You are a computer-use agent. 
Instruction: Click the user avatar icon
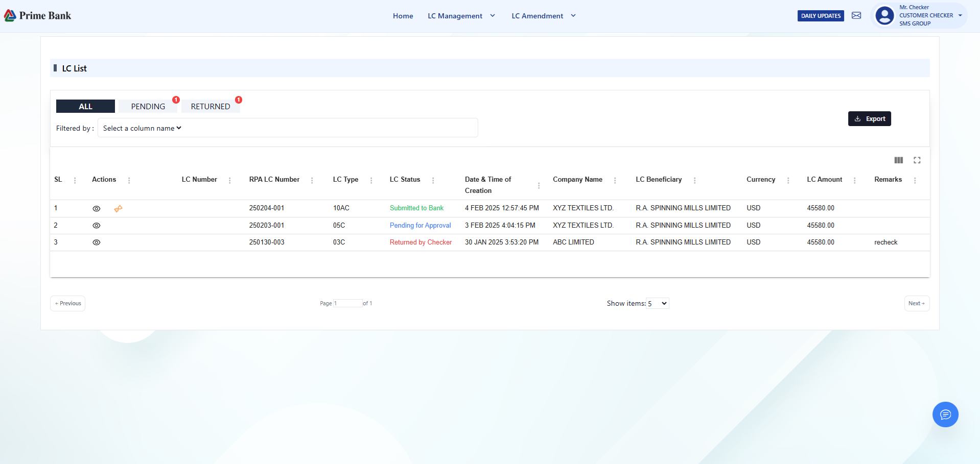click(884, 15)
